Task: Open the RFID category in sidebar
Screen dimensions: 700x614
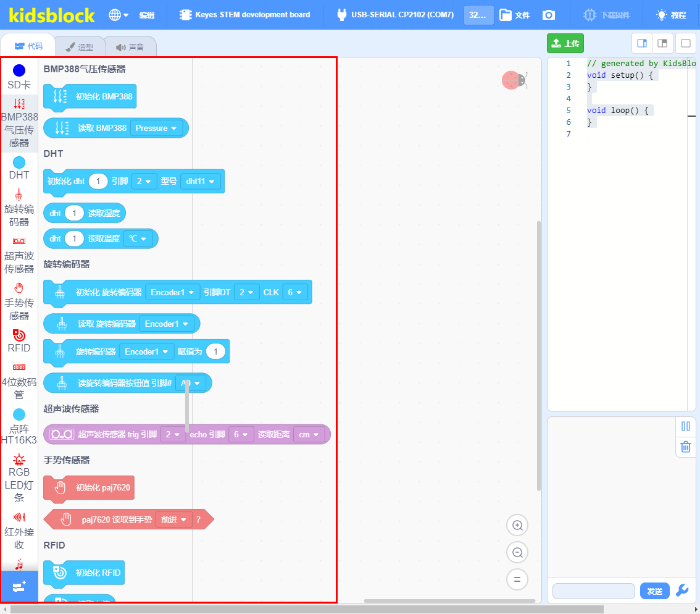Action: pos(19,341)
